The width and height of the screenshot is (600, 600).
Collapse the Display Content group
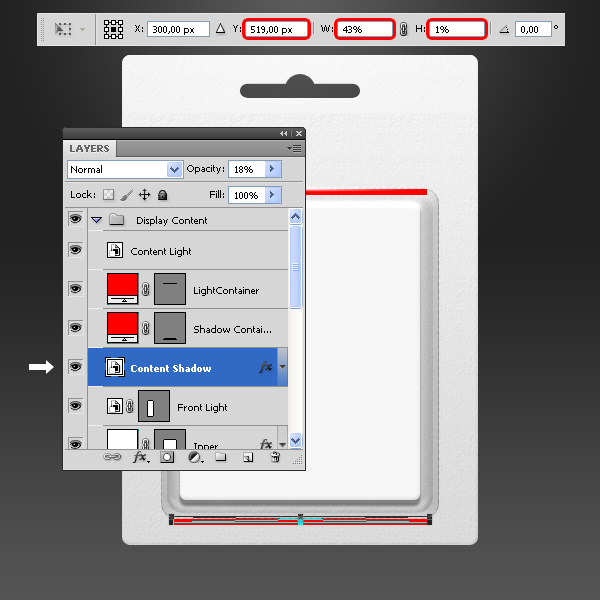click(97, 220)
